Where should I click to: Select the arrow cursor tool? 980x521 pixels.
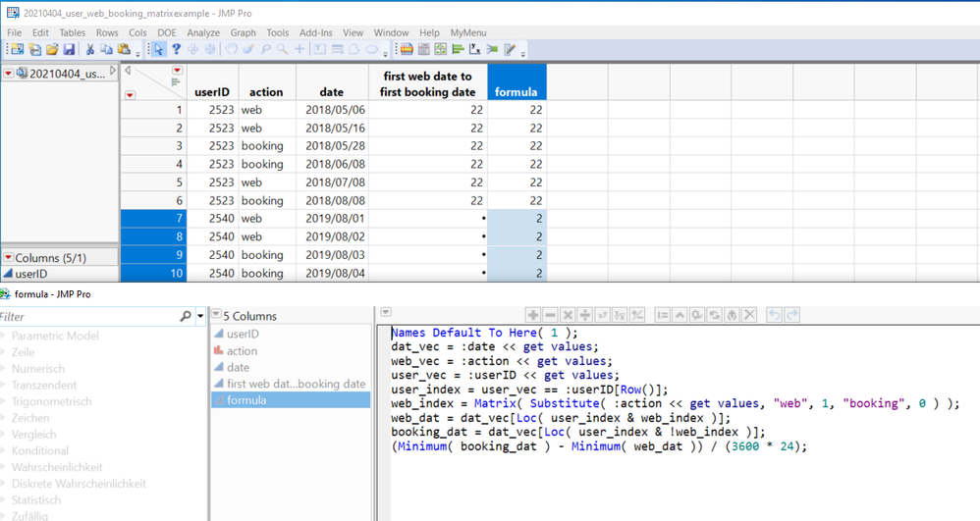(x=158, y=50)
